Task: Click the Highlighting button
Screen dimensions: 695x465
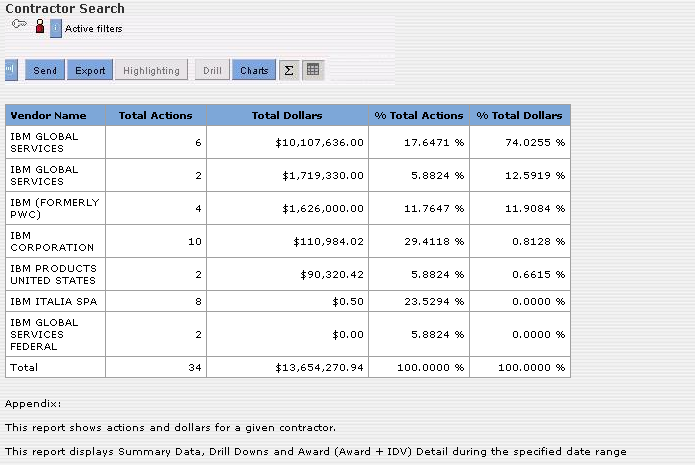Action: point(151,70)
